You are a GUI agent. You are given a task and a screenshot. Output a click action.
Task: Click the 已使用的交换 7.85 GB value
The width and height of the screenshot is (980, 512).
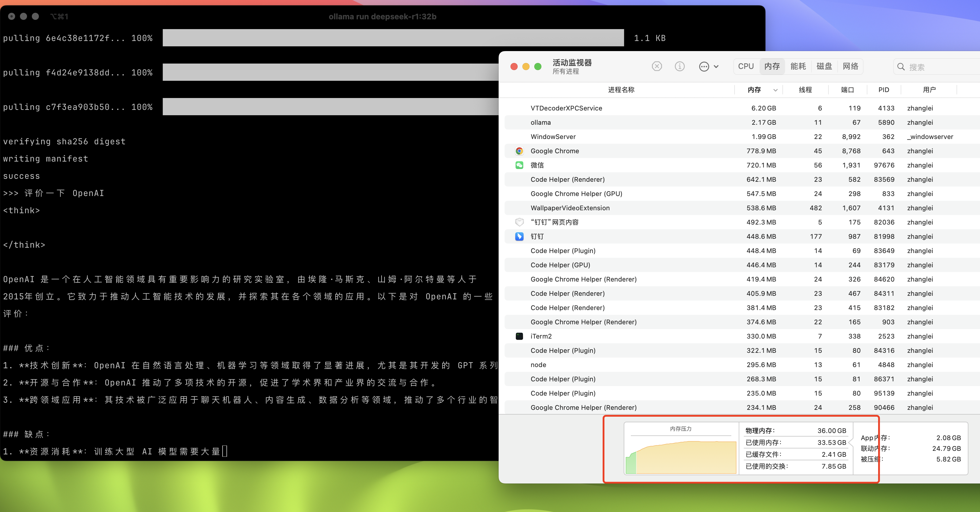[x=834, y=466]
